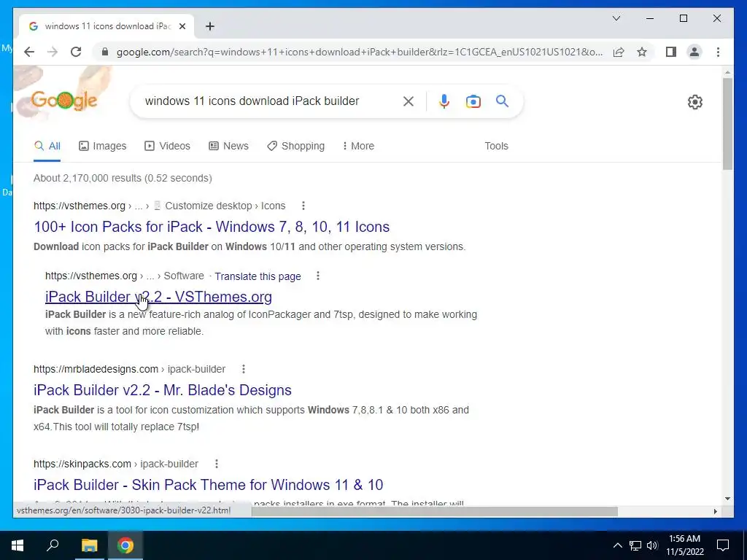Image resolution: width=747 pixels, height=560 pixels.
Task: Select the All results tab
Action: pyautogui.click(x=47, y=146)
